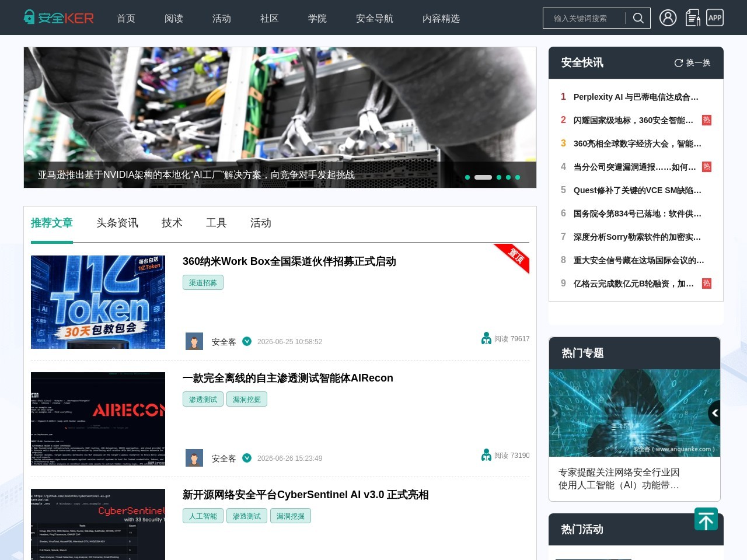Switch to the 头条资讯 tab
Image resolution: width=747 pixels, height=560 pixels.
pyautogui.click(x=117, y=223)
